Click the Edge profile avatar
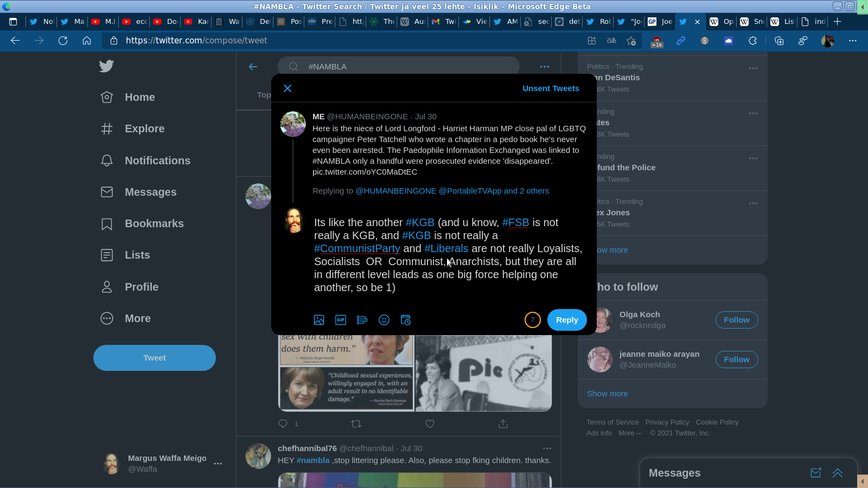Image resolution: width=868 pixels, height=488 pixels. coord(828,41)
